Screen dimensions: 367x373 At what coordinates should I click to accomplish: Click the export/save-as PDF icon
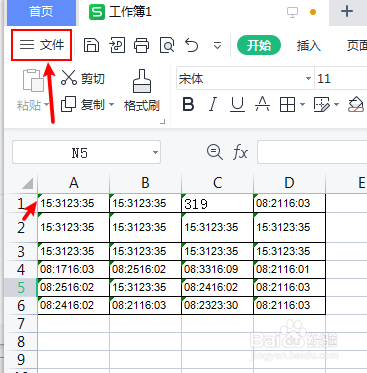tap(117, 45)
